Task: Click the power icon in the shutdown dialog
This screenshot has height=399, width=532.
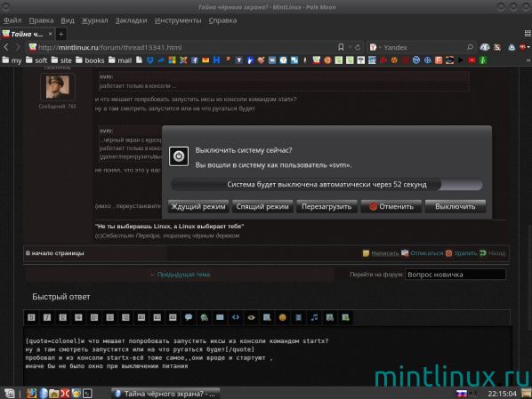Action: click(x=179, y=156)
